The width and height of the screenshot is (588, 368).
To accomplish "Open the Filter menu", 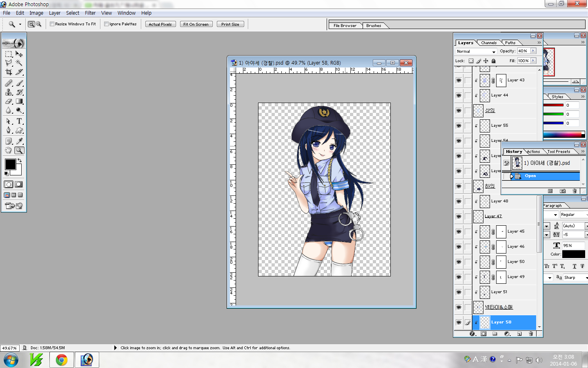I will (90, 13).
